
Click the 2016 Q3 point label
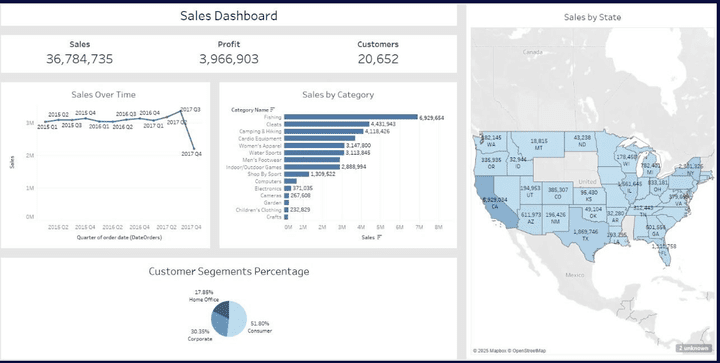126,114
